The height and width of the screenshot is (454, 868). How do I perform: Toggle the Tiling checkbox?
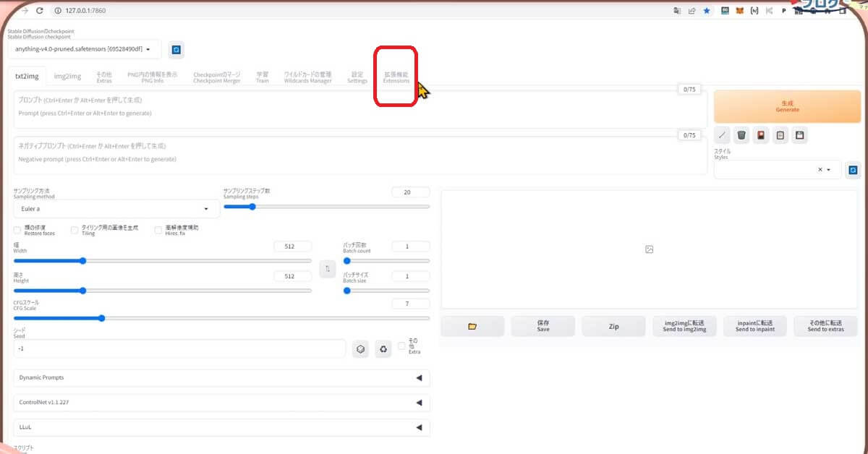(x=75, y=230)
